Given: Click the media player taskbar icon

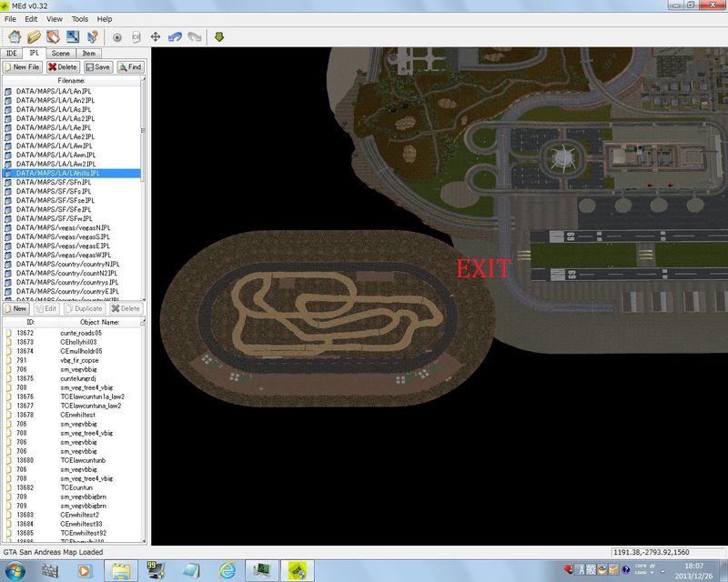Looking at the screenshot, I should [x=85, y=570].
